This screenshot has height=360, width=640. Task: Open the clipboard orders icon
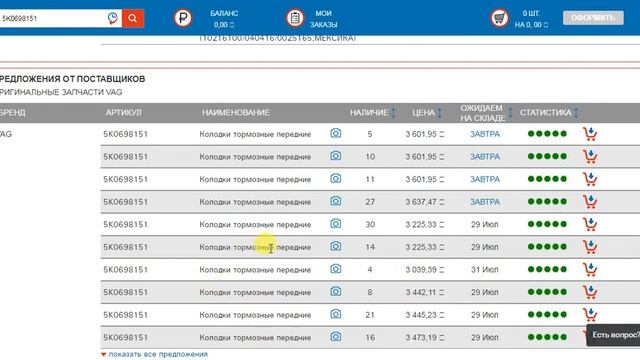tap(295, 18)
